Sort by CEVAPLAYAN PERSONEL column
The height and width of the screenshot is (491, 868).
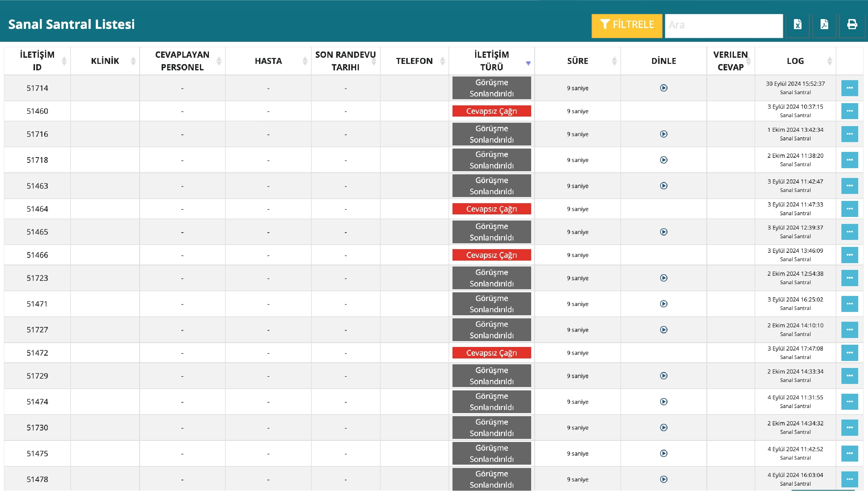coord(182,61)
